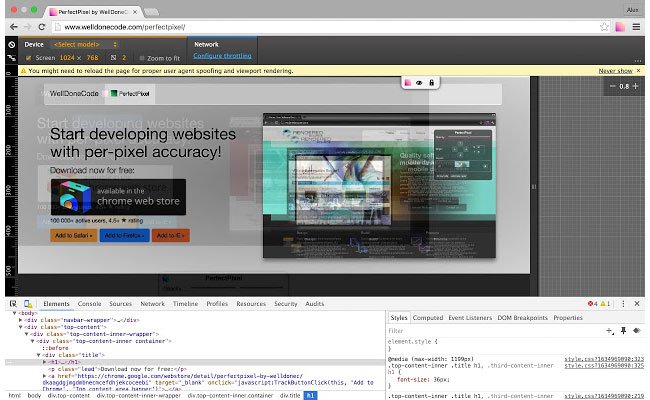Screen dimensions: 650x400
Task: Open the style.css:323 source link
Action: tap(604, 359)
